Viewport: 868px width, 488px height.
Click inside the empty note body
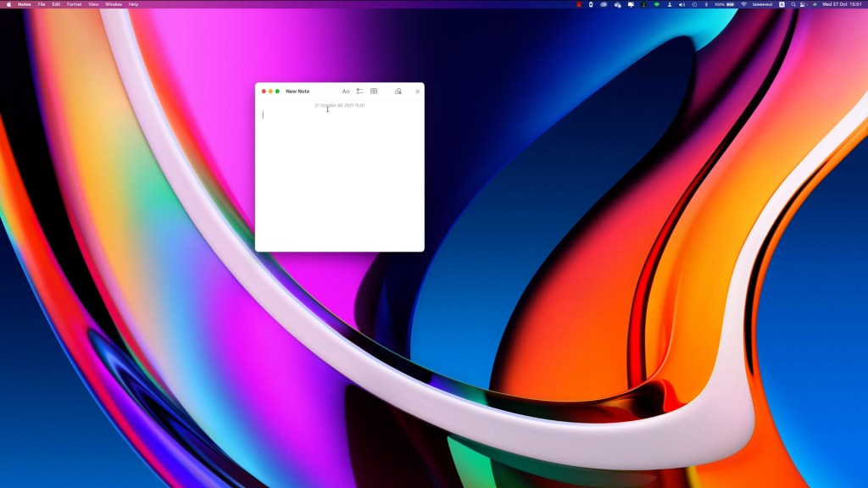click(339, 178)
